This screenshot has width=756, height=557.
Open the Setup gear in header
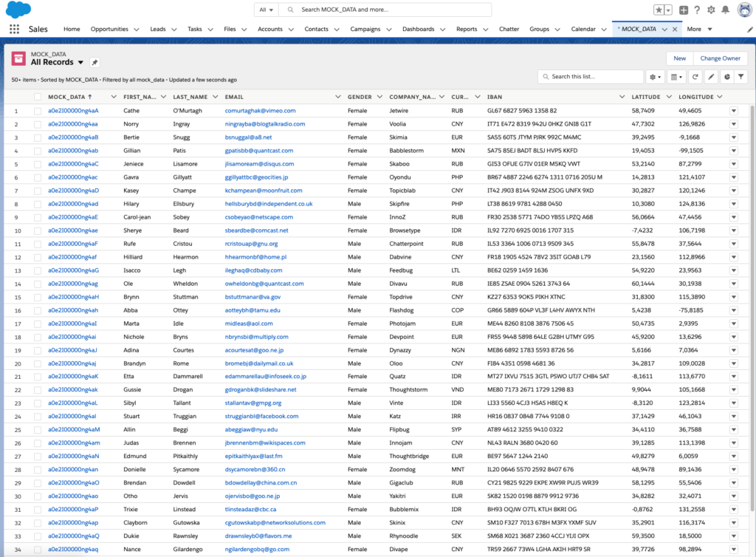(x=711, y=10)
